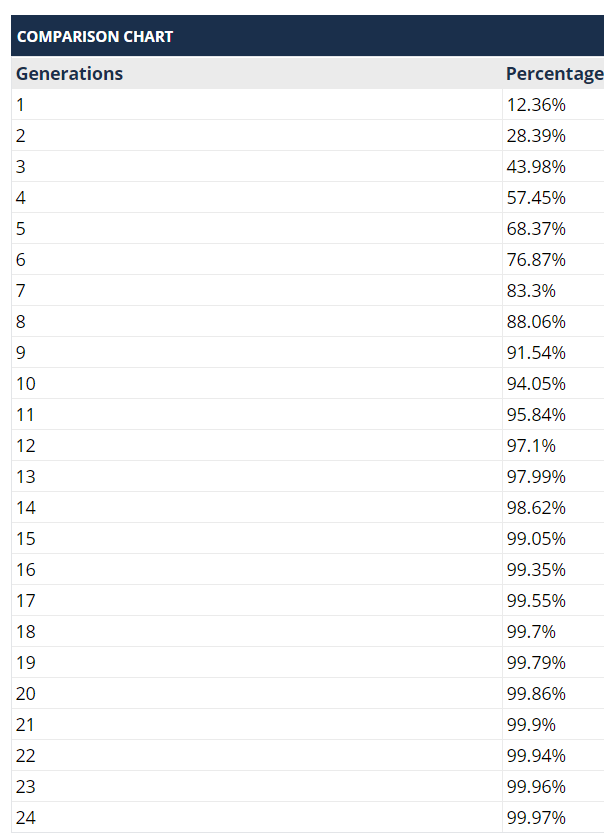Click the 12.36% percentage cell
Image resolution: width=604 pixels, height=838 pixels.
pos(536,105)
